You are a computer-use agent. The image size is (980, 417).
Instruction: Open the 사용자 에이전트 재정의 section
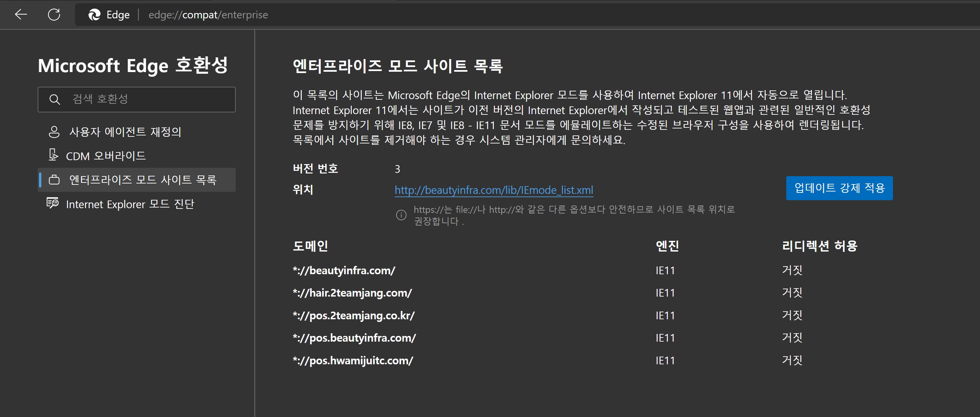pyautogui.click(x=137, y=132)
